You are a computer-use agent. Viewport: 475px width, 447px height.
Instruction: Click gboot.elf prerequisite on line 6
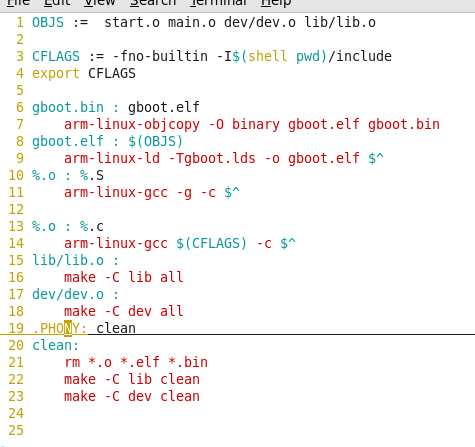click(164, 107)
